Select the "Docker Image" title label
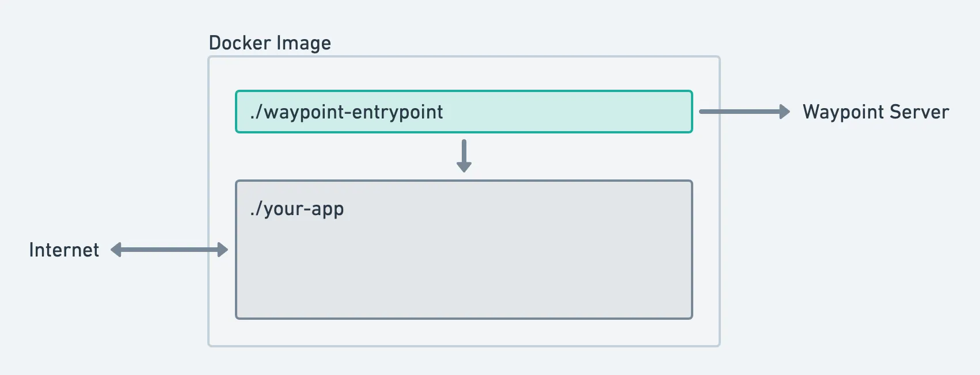The width and height of the screenshot is (980, 375). 269,43
